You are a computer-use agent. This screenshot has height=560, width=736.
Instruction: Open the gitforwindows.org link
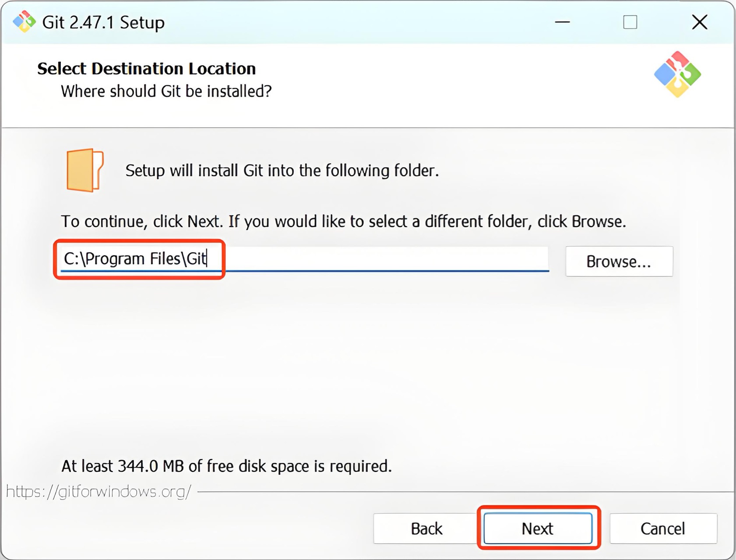[x=99, y=492]
